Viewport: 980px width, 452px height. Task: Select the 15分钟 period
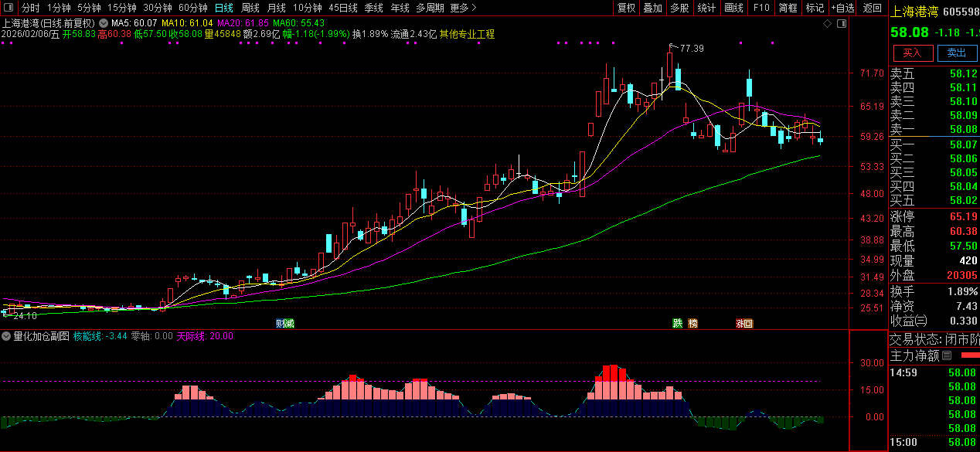click(121, 8)
